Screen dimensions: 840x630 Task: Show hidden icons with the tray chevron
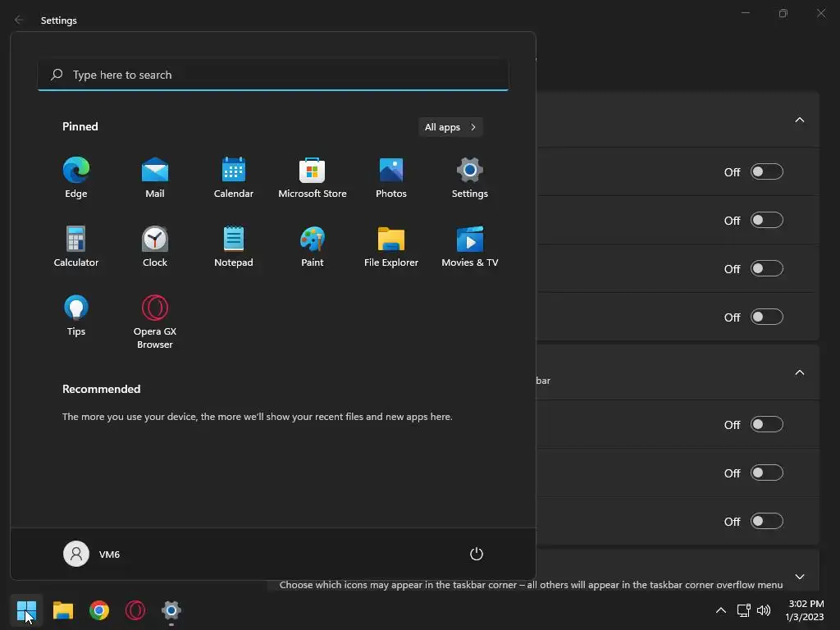tap(721, 610)
